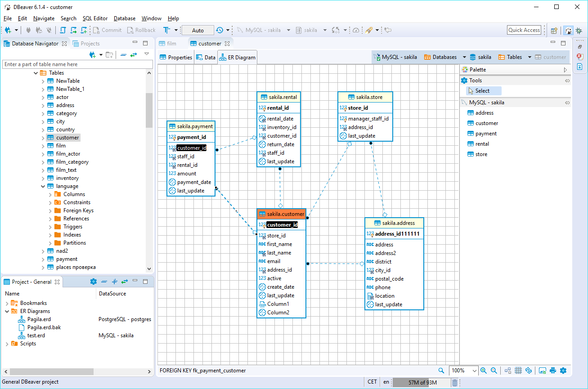This screenshot has width=588, height=389.
Task: Zoom in on the ER diagram
Action: (x=484, y=370)
